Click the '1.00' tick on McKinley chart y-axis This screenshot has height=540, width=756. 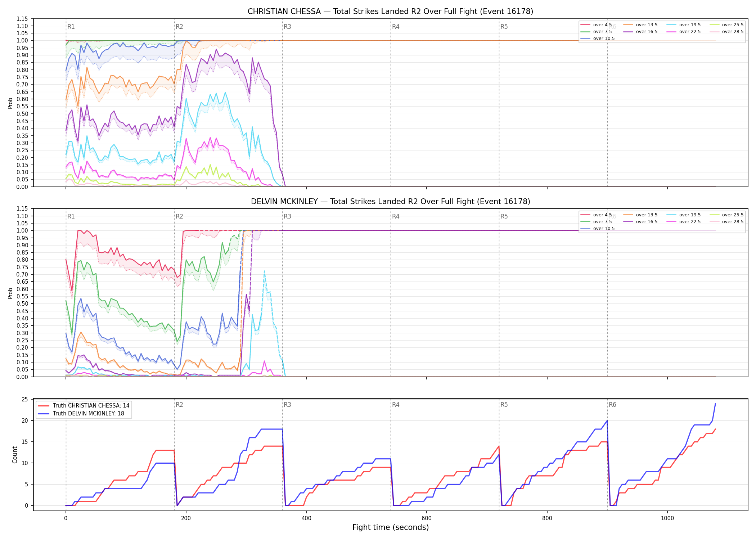click(x=22, y=230)
